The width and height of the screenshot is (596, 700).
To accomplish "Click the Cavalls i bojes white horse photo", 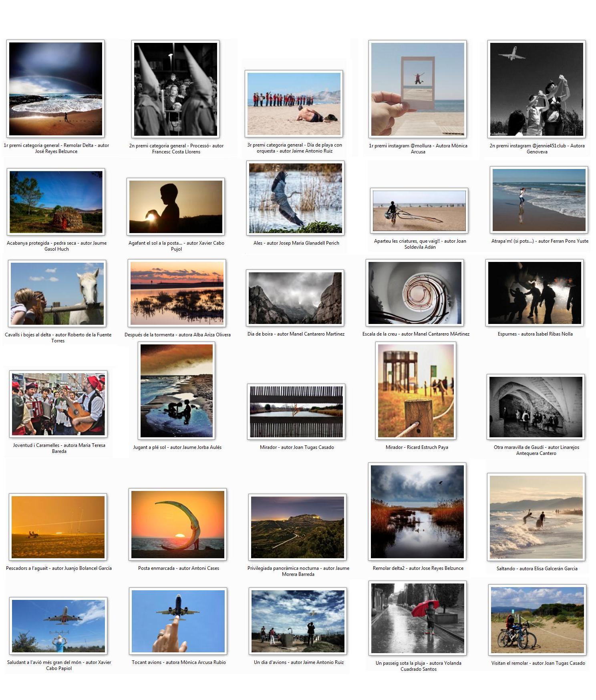I will pyautogui.click(x=57, y=294).
